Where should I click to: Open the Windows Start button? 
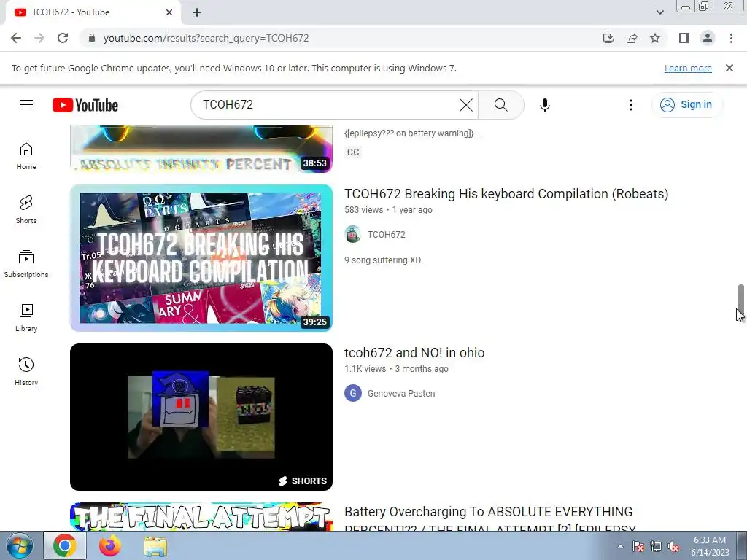tap(20, 545)
